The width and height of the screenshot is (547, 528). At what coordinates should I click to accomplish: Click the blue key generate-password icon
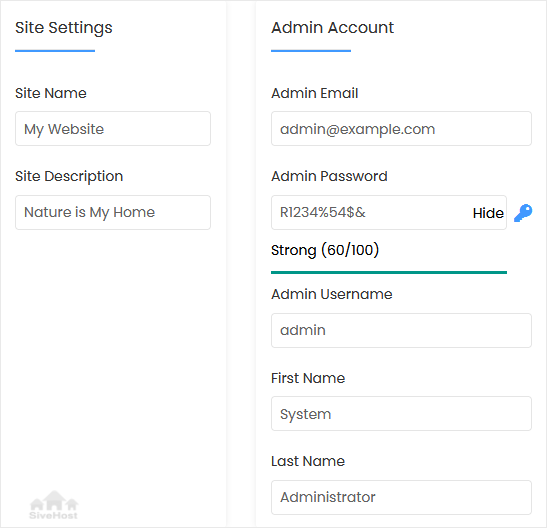coord(523,213)
